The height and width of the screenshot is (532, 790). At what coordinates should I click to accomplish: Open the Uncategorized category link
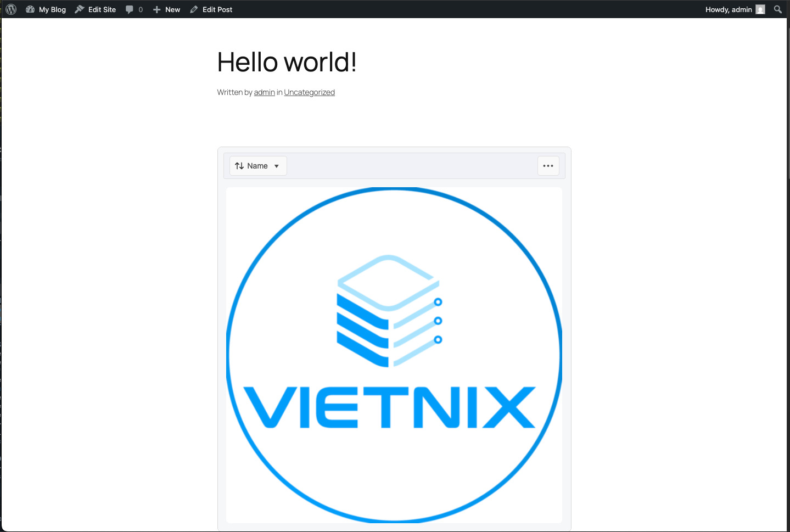[310, 92]
